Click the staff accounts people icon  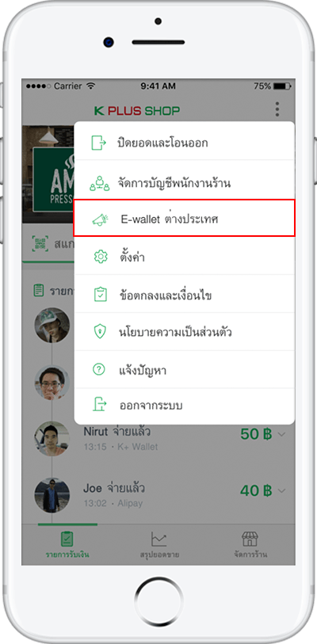99,183
